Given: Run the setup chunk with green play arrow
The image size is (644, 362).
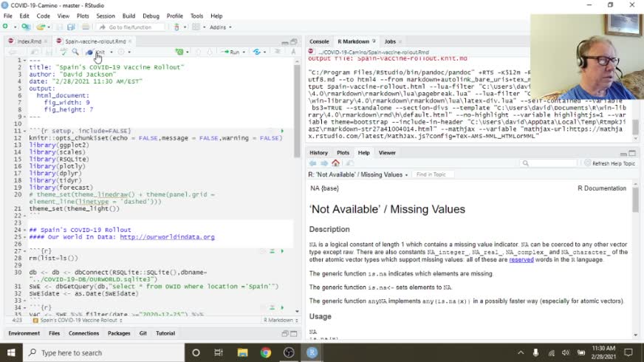Looking at the screenshot, I should pyautogui.click(x=282, y=131).
